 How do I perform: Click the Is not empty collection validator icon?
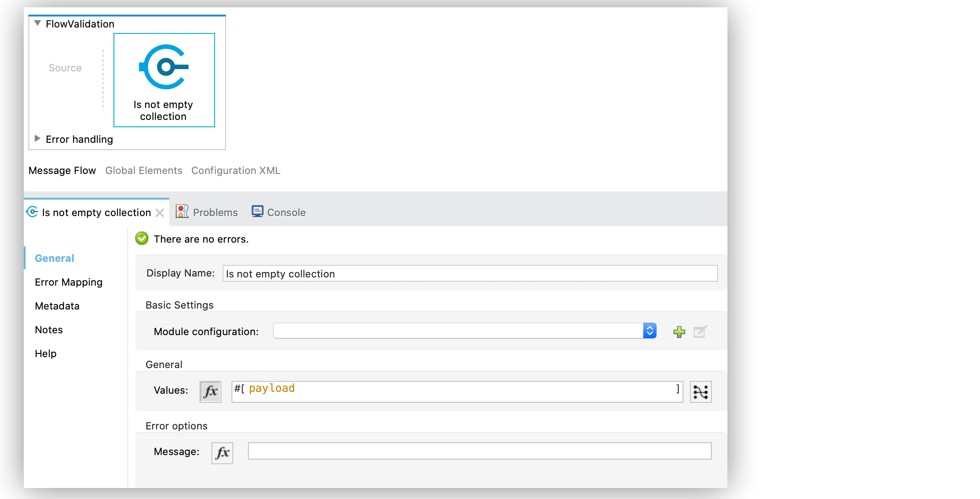point(164,67)
